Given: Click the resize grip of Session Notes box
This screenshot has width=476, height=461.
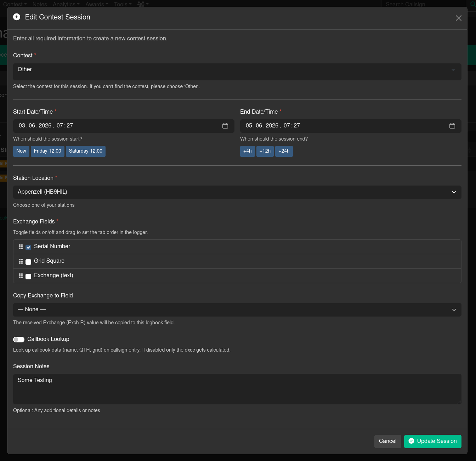Looking at the screenshot, I should coord(459,402).
